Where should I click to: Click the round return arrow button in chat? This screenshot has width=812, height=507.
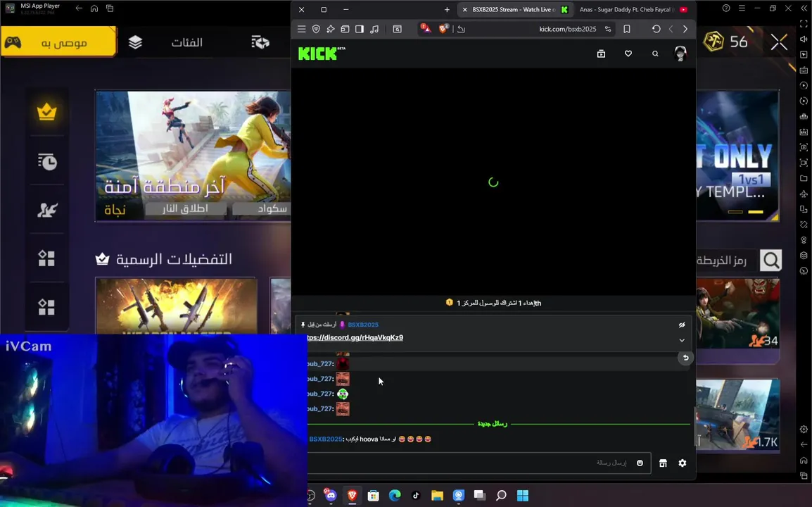coord(685,358)
